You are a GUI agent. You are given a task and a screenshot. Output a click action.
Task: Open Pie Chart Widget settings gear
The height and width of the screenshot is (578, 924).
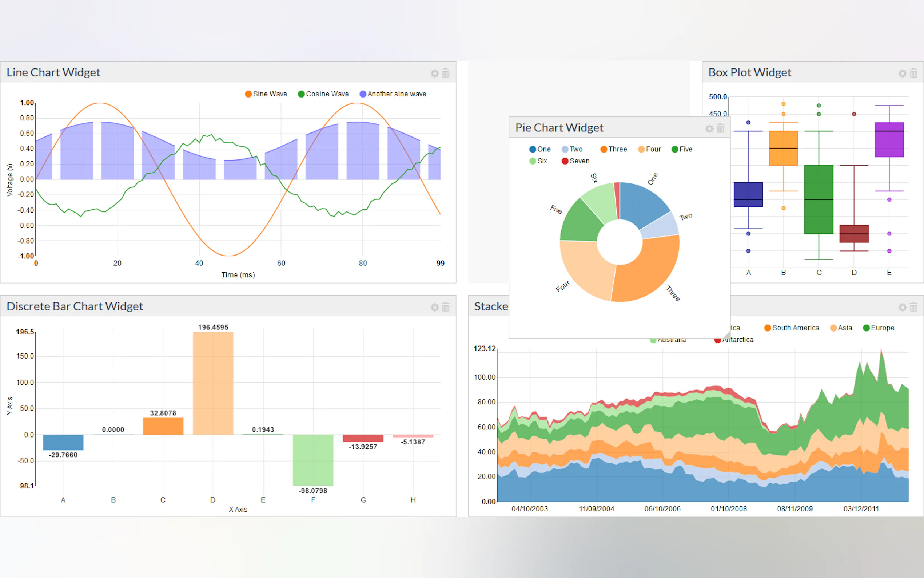(x=709, y=128)
